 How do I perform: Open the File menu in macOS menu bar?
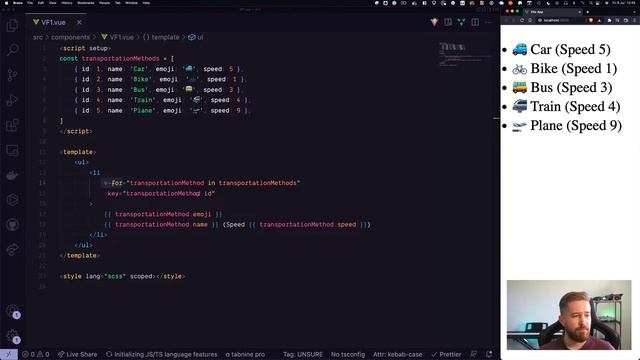click(x=30, y=3)
